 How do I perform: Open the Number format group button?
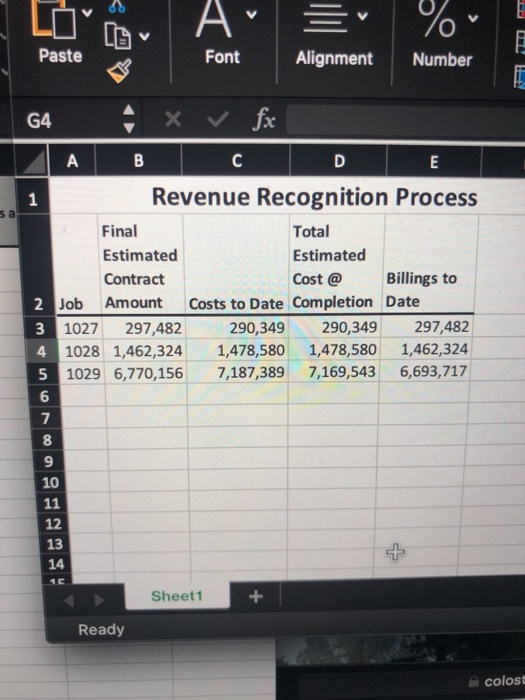point(442,36)
